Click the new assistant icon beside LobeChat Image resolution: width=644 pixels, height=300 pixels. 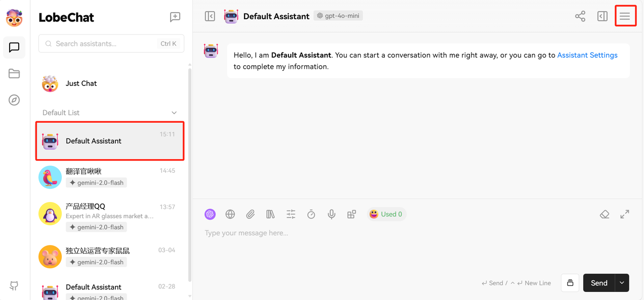click(x=175, y=17)
